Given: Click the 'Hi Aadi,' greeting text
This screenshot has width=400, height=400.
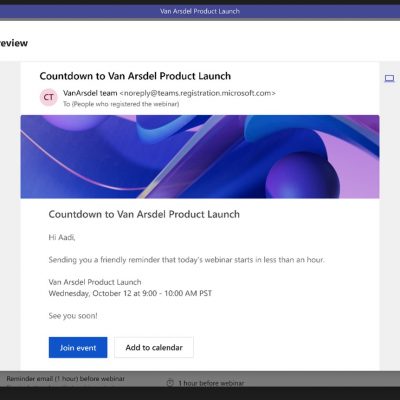Looking at the screenshot, I should [62, 237].
